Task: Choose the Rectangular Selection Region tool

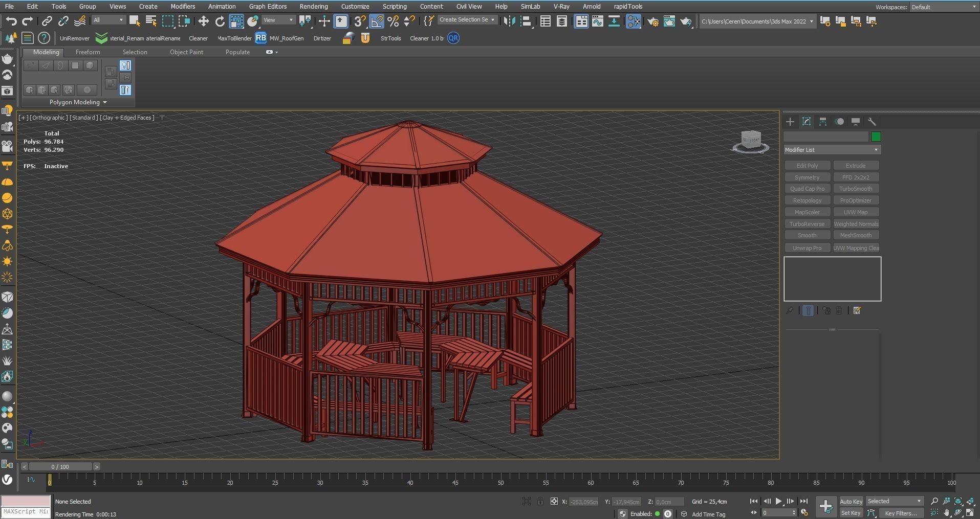Action: pyautogui.click(x=168, y=21)
